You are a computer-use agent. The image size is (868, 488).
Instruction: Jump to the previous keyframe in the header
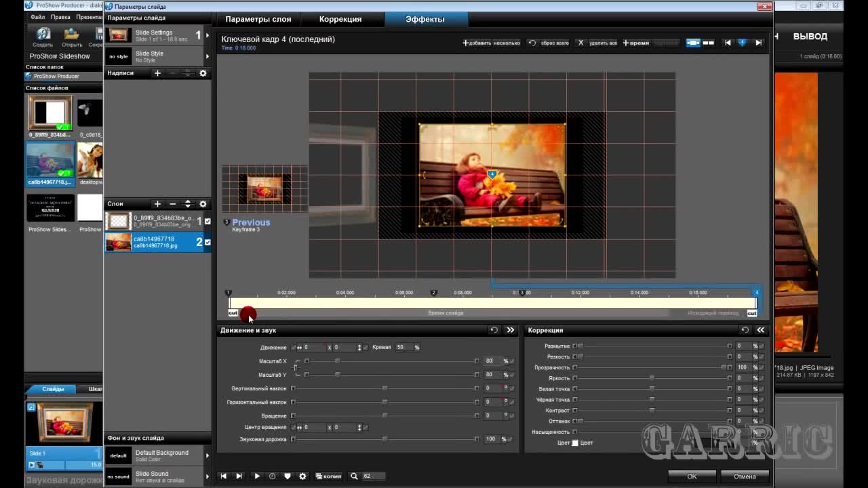(x=728, y=43)
